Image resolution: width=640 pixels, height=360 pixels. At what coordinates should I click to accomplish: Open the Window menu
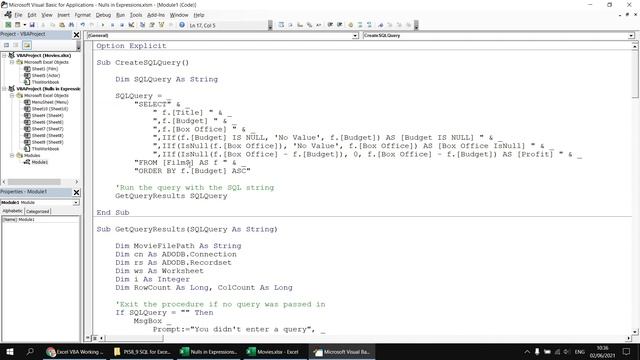pyautogui.click(x=179, y=15)
